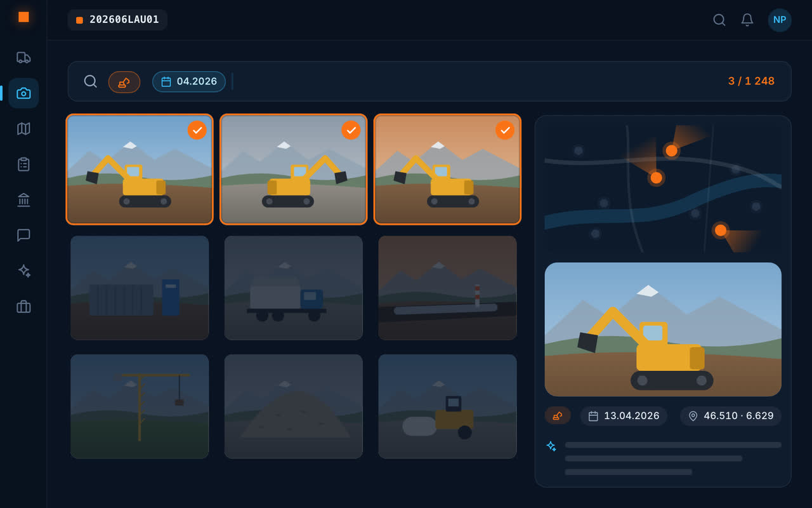
Task: Open the bank building sidebar icon
Action: click(x=23, y=200)
